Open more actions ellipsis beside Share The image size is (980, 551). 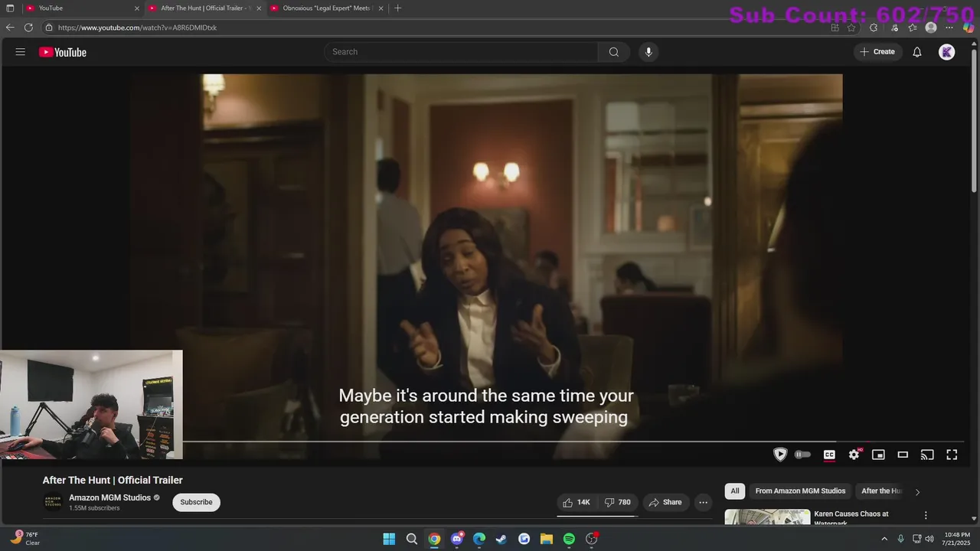click(x=703, y=502)
